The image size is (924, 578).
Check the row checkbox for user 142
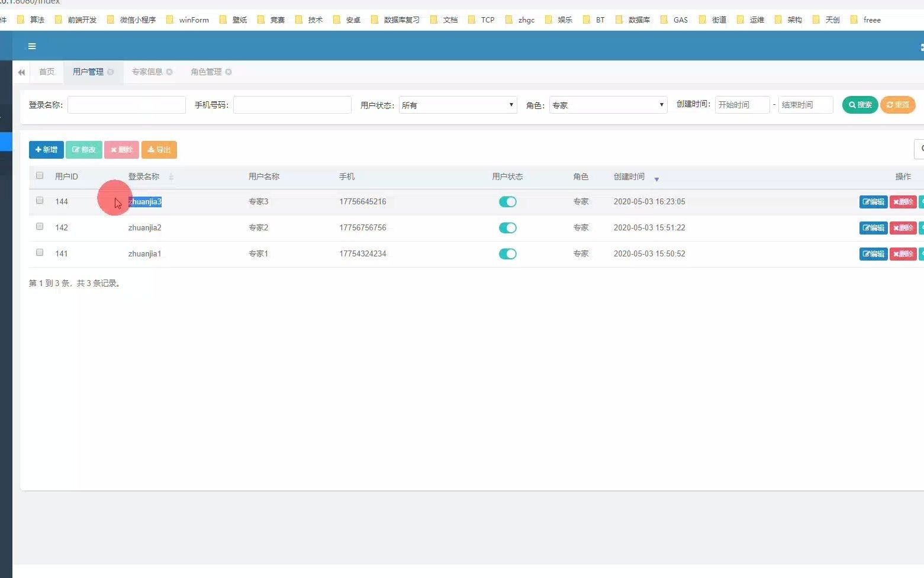pyautogui.click(x=40, y=226)
